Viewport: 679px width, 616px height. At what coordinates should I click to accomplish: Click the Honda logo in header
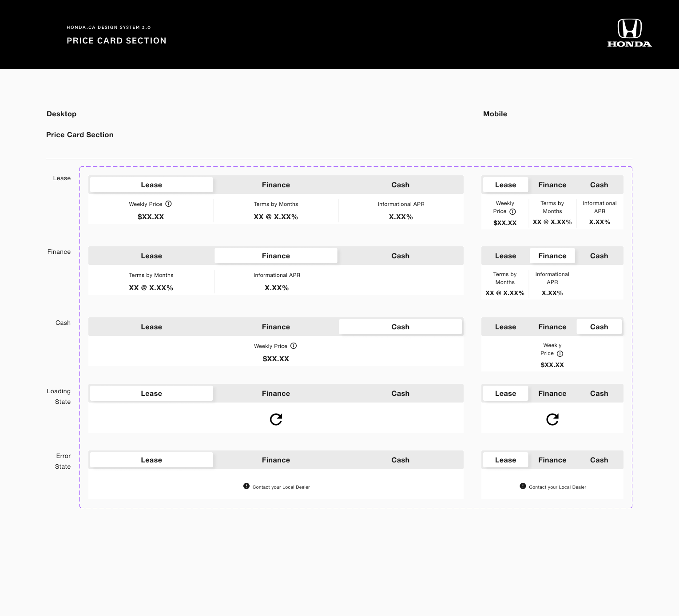click(629, 33)
